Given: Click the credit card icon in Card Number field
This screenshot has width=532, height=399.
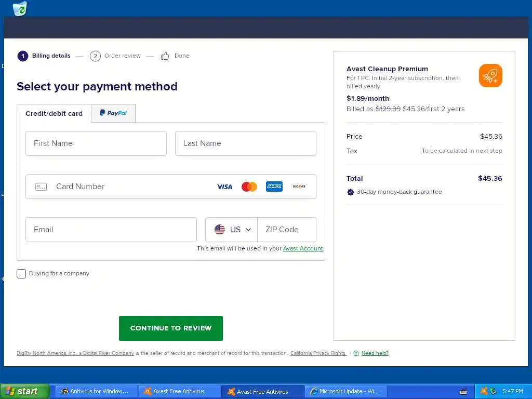Looking at the screenshot, I should [x=41, y=187].
